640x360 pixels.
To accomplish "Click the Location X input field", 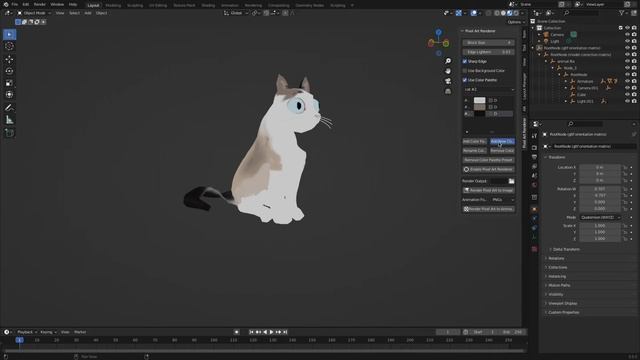I will pyautogui.click(x=600, y=167).
